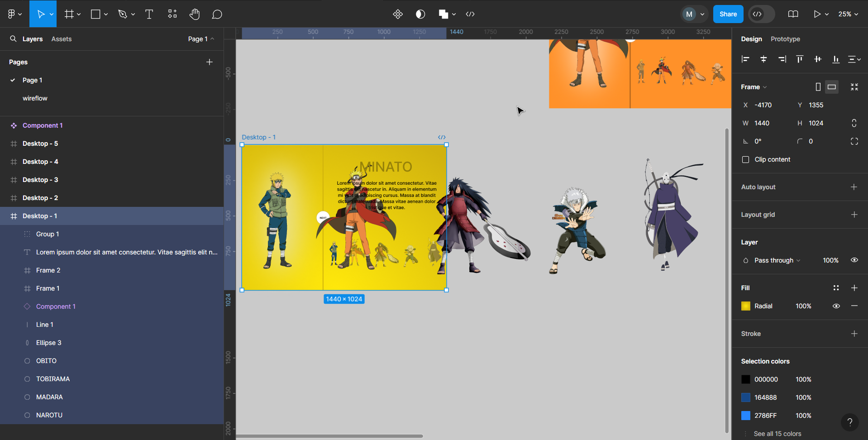Click the Use as mask icon
Screen dimensions: 868x440
pos(420,14)
